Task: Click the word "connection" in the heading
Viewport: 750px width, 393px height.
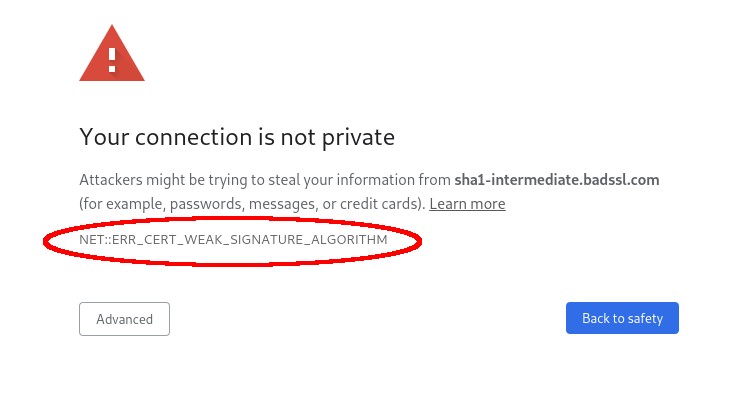Action: (193, 137)
